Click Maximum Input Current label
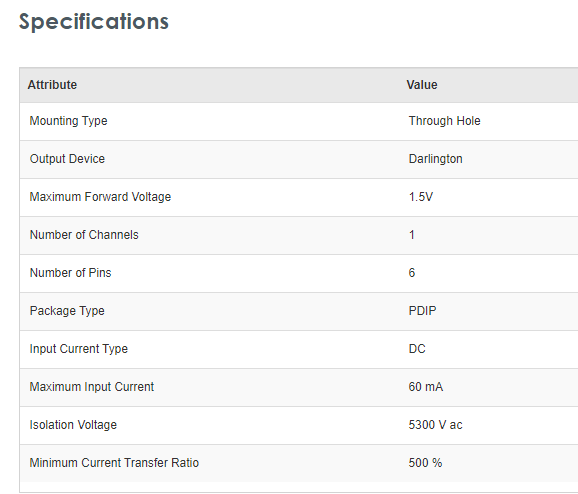Screen dimensions: 578x494 click(x=92, y=387)
